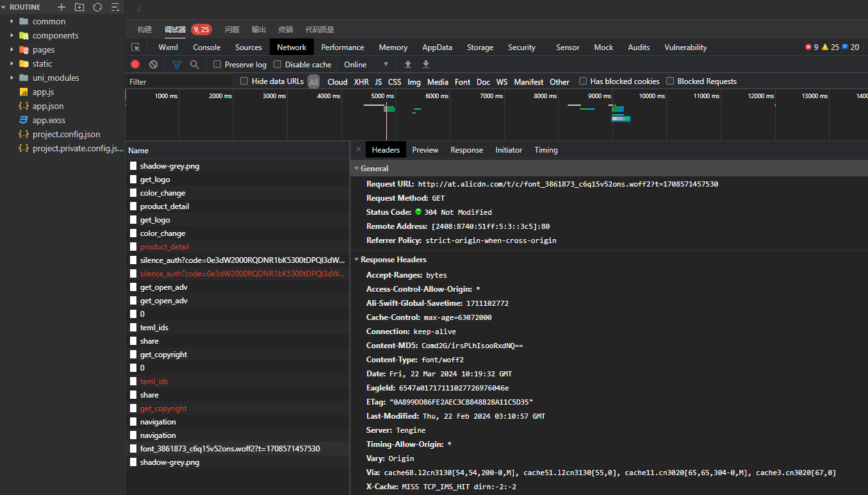This screenshot has height=495, width=868.
Task: Clear the network log icon
Action: 153,64
